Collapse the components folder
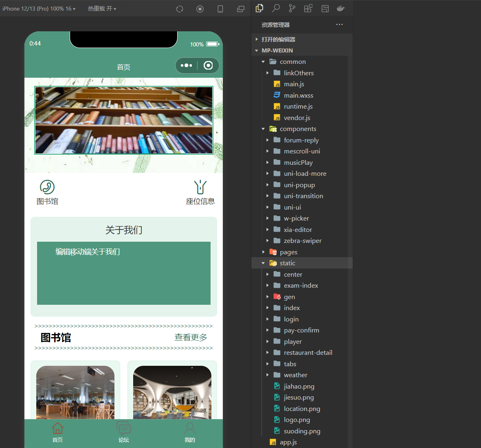Viewport: 481px width, 448px height. pyautogui.click(x=298, y=129)
